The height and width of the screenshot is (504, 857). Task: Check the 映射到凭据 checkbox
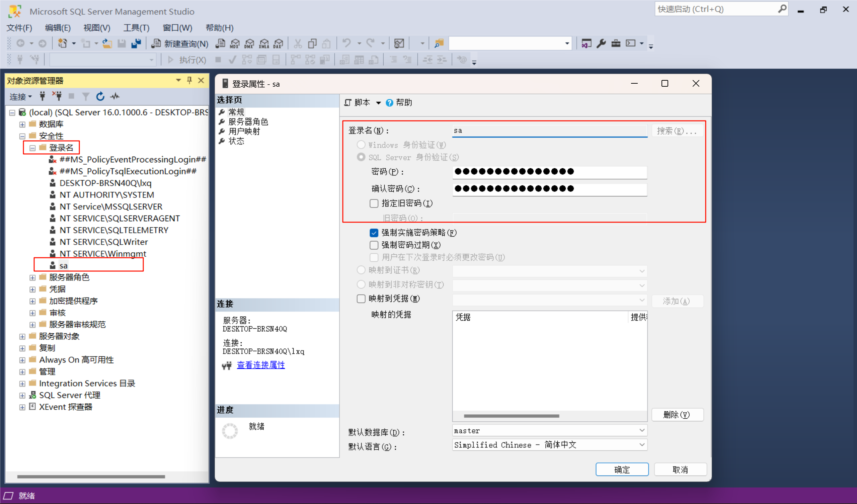tap(361, 299)
